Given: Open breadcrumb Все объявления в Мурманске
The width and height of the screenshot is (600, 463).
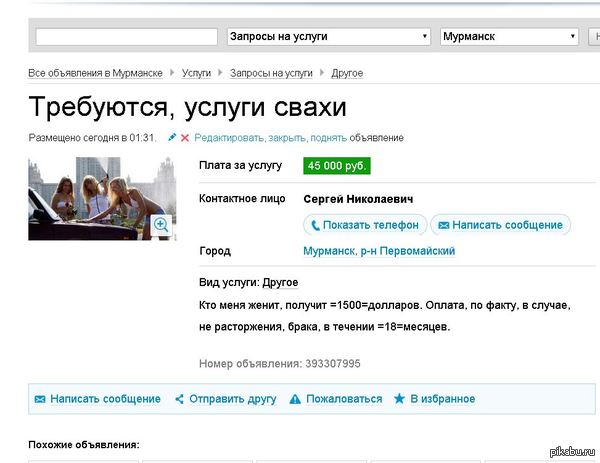Looking at the screenshot, I should pos(95,73).
